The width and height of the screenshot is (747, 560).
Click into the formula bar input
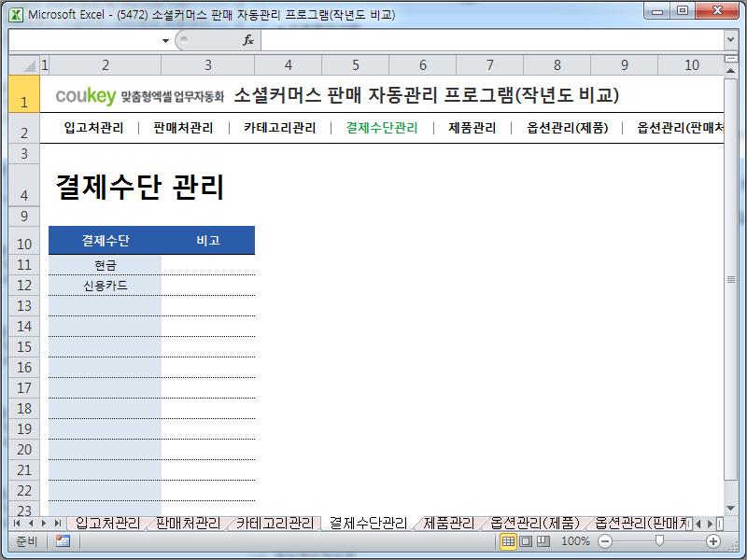point(492,40)
